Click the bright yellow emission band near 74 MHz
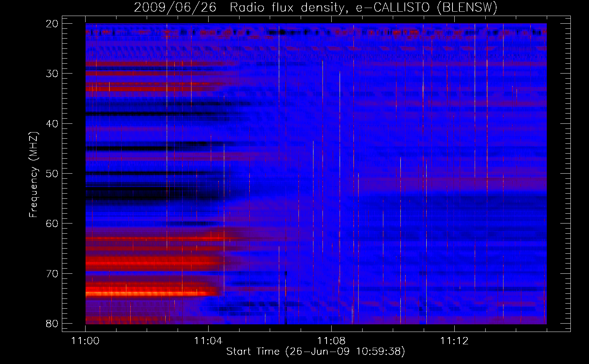The height and width of the screenshot is (364, 589). click(x=146, y=293)
